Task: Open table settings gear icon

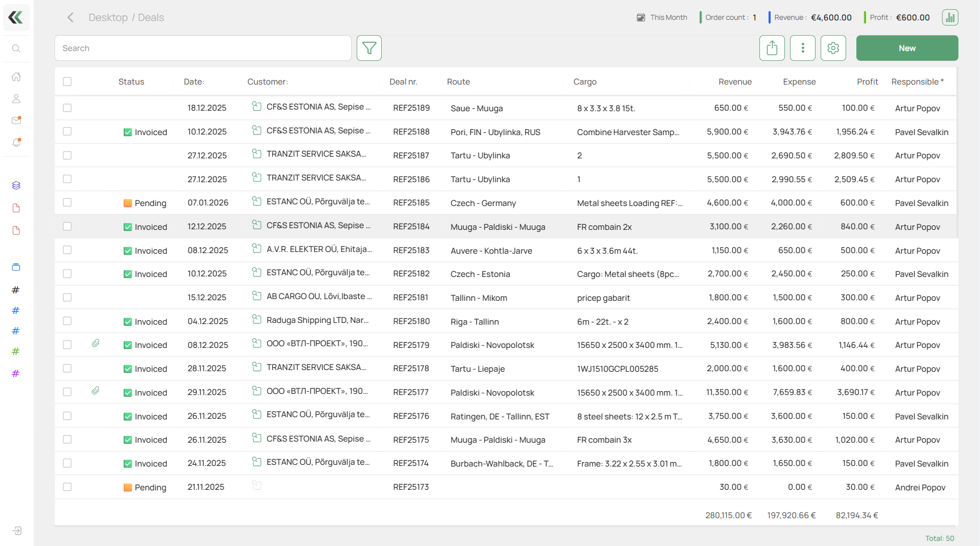Action: (833, 48)
